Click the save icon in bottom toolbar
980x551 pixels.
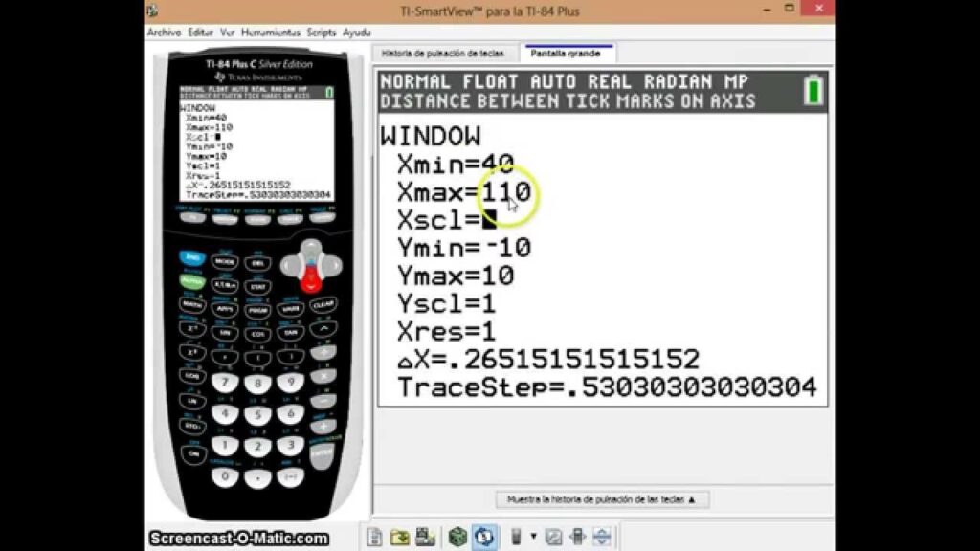pyautogui.click(x=425, y=537)
